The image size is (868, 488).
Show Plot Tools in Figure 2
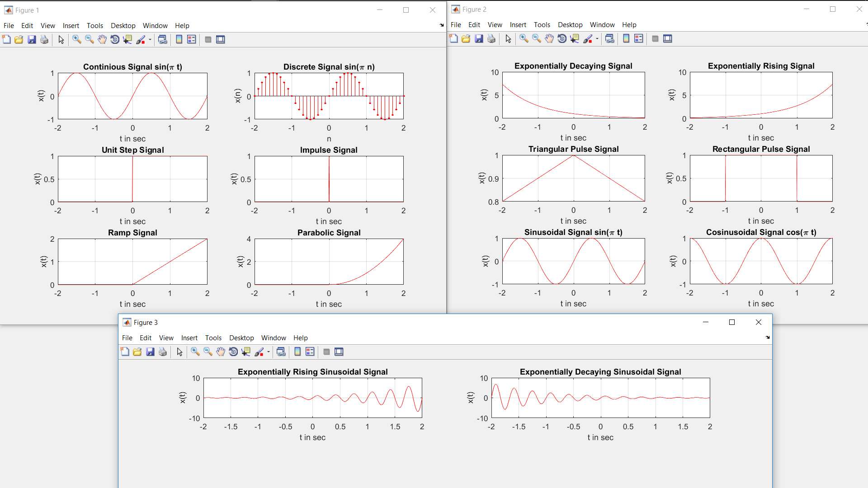tap(668, 39)
